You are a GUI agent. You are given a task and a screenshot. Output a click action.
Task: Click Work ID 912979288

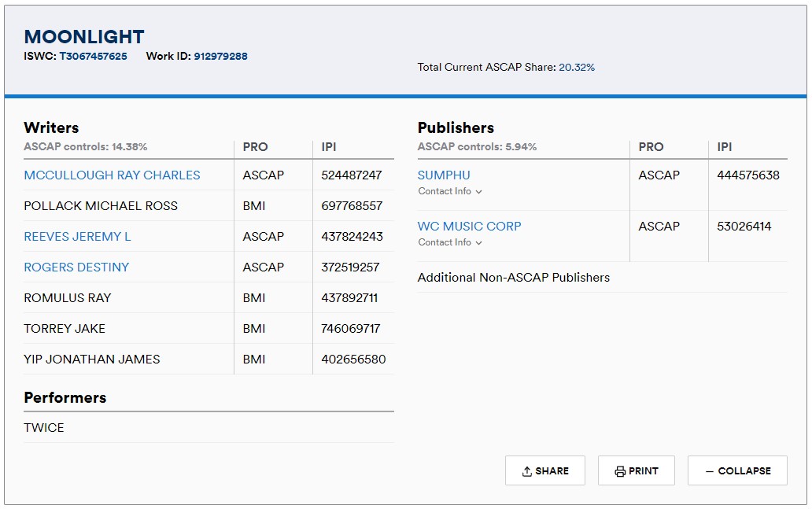(220, 56)
